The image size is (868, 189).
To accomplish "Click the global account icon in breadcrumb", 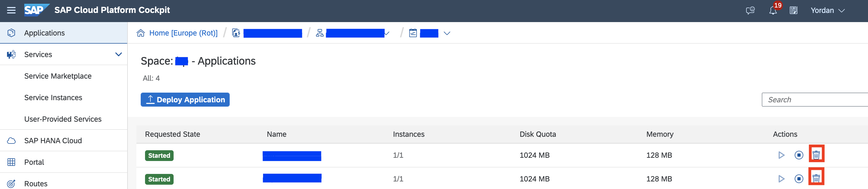I will [x=236, y=33].
